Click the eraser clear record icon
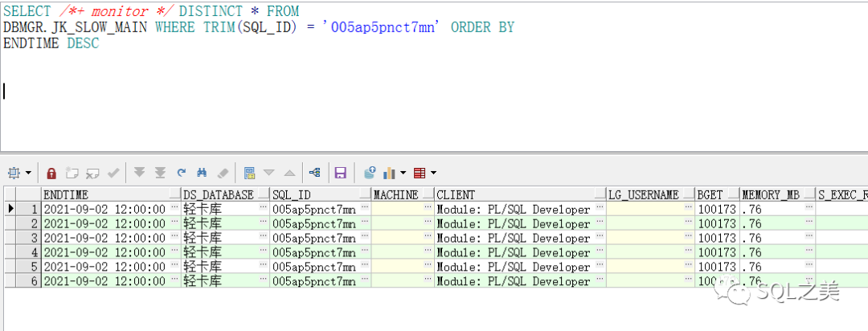The height and width of the screenshot is (331, 868). pyautogui.click(x=223, y=174)
